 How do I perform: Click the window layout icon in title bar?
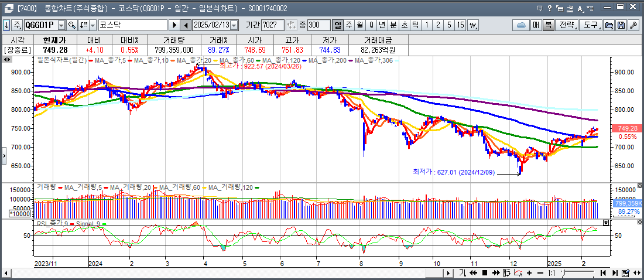point(559,8)
